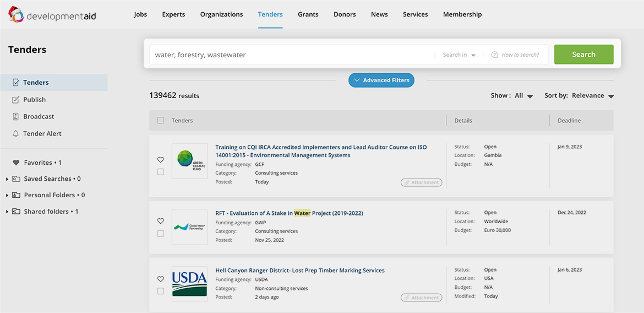Click the green Search button
The image size is (644, 313).
583,55
